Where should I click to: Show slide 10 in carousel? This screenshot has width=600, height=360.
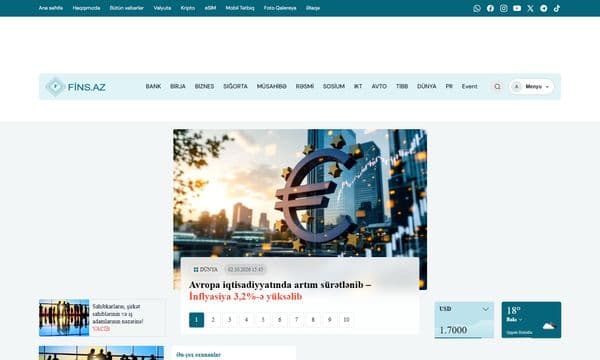pyautogui.click(x=346, y=320)
